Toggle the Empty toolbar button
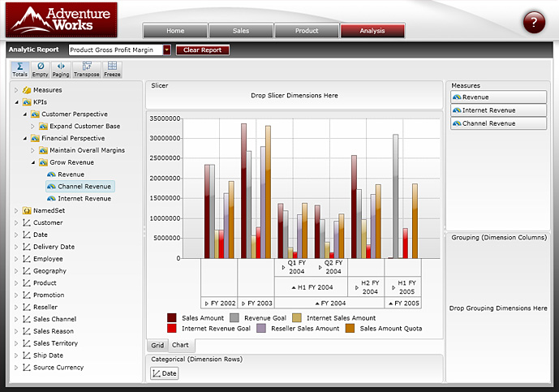Viewport: 559px width, 392px height. point(41,69)
